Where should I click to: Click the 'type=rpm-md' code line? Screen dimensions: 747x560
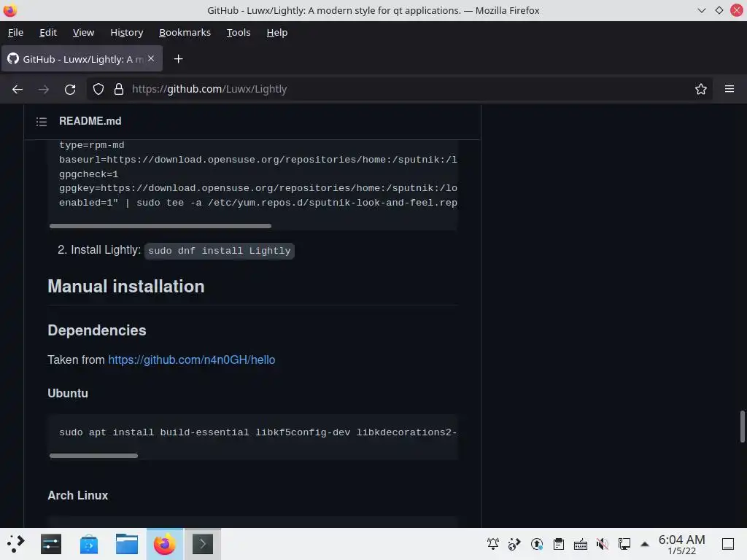tap(91, 145)
